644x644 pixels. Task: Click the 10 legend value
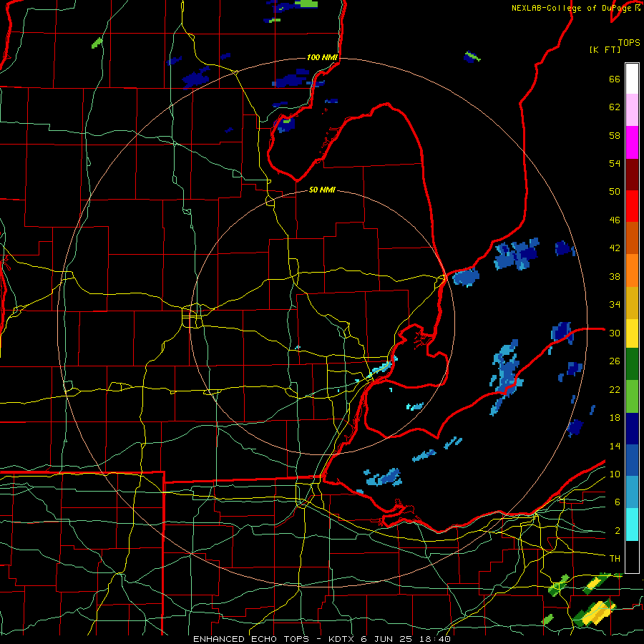[x=615, y=474]
